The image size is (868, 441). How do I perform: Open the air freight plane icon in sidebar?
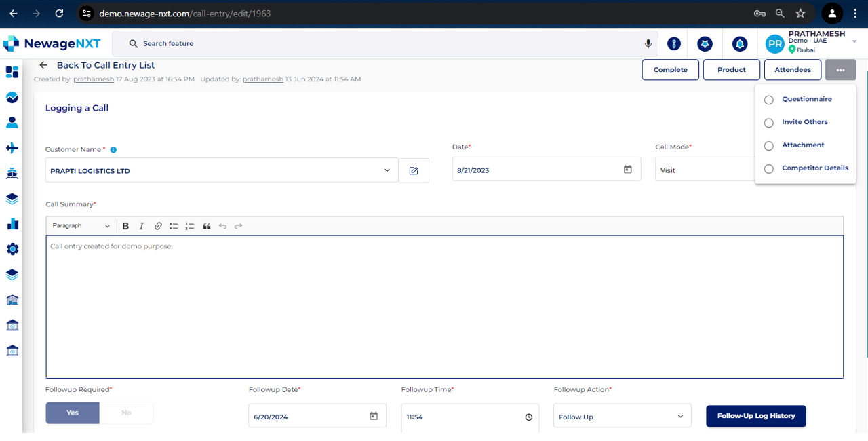(12, 148)
